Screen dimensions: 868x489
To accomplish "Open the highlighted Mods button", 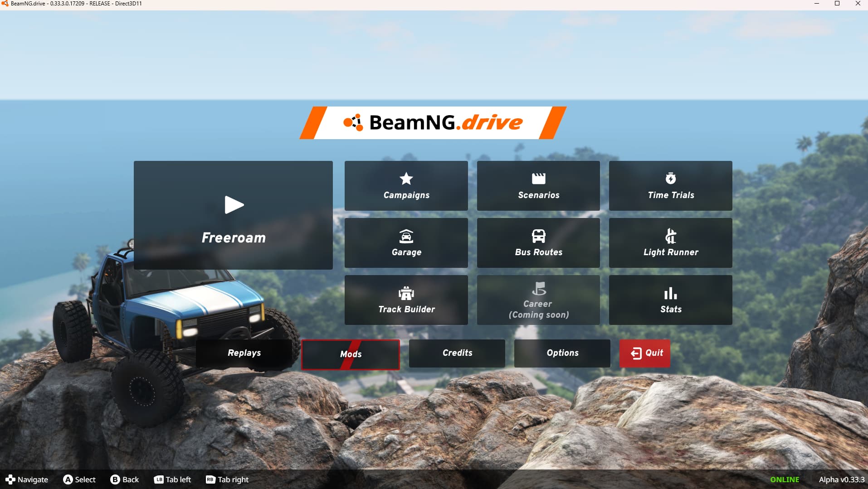I will pos(351,354).
